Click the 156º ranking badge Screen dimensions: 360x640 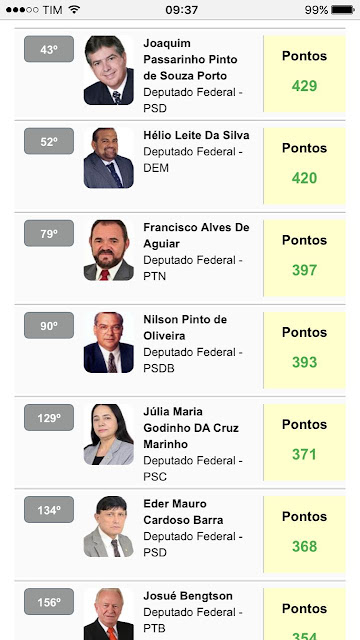coord(49,602)
